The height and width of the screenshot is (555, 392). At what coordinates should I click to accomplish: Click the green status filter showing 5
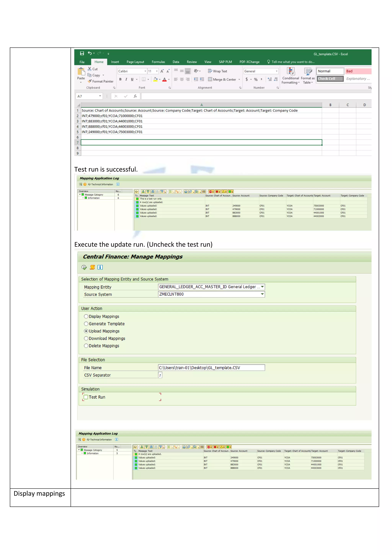(x=229, y=447)
